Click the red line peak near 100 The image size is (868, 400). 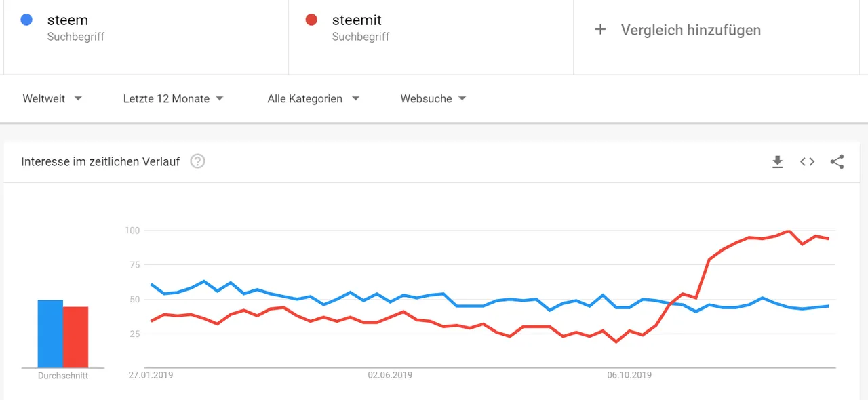point(788,231)
